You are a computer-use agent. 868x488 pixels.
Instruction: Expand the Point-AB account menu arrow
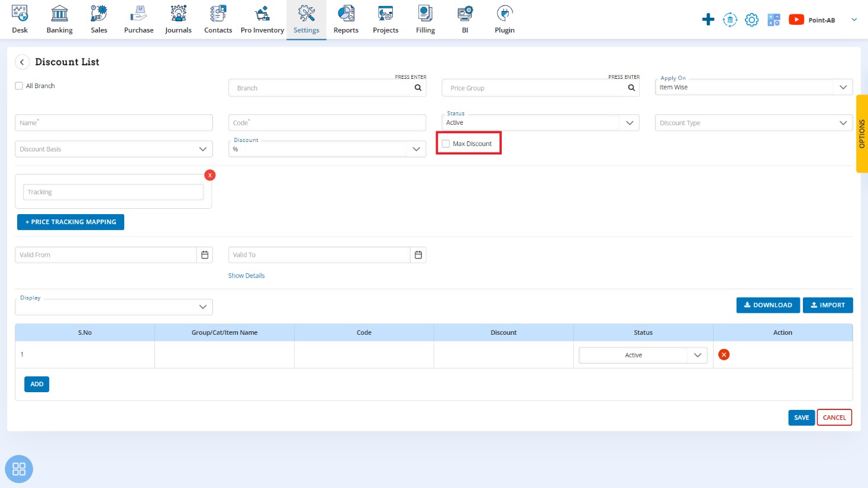[x=854, y=20]
